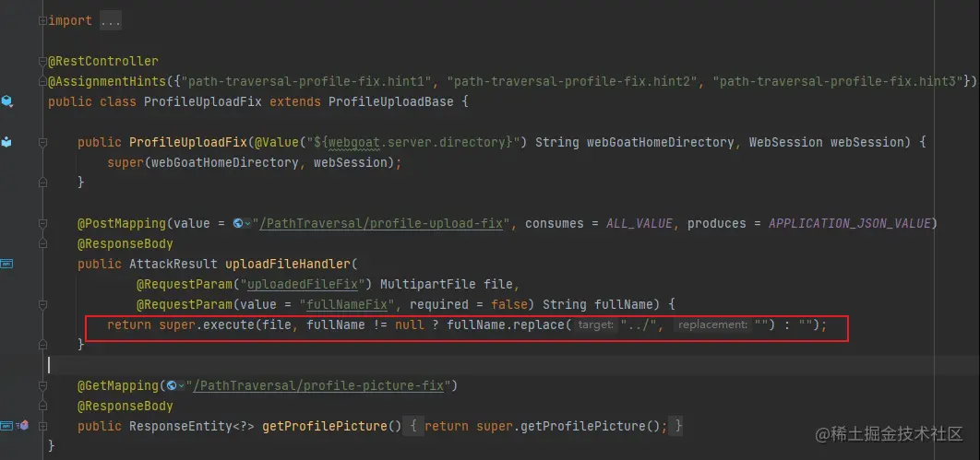The height and width of the screenshot is (460, 980).
Task: Collapse the ProfileUploadFix constructor fold marker
Action: (x=42, y=142)
